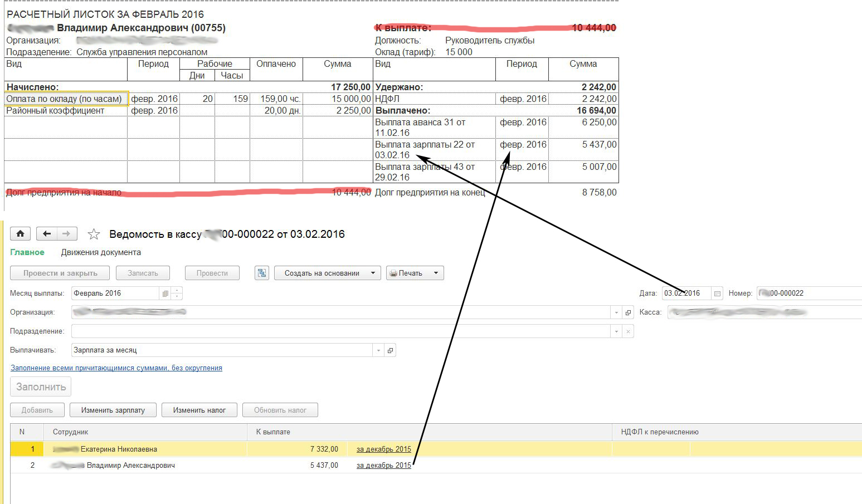Click за декабрь 2015 link for Владимир
This screenshot has width=862, height=504.
pyautogui.click(x=383, y=465)
